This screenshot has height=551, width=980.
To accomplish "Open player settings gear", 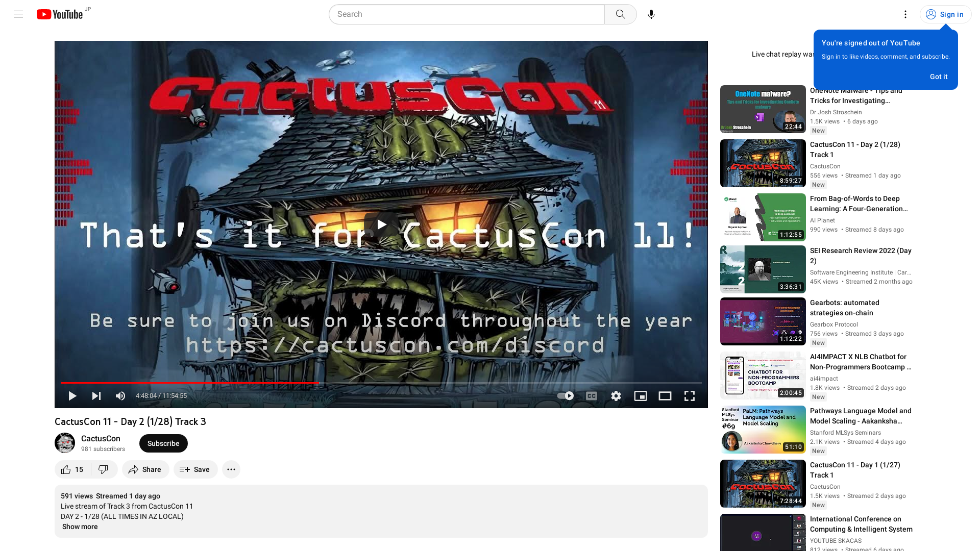I will point(616,396).
